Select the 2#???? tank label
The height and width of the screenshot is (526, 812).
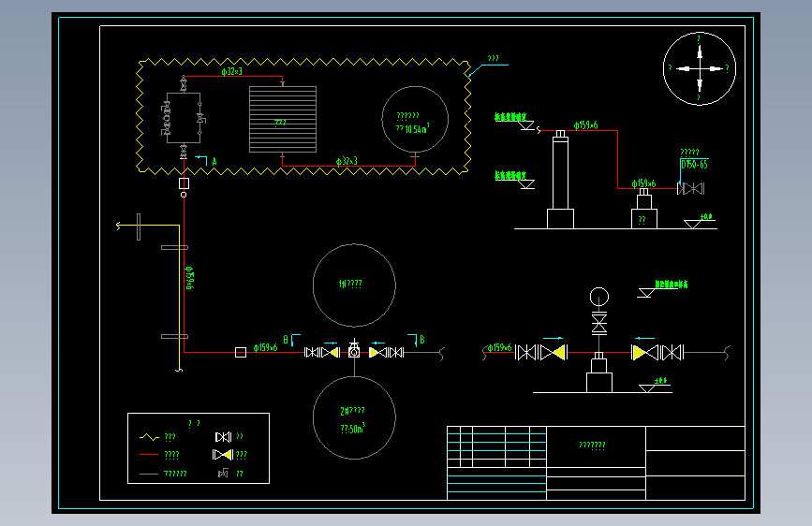352,411
